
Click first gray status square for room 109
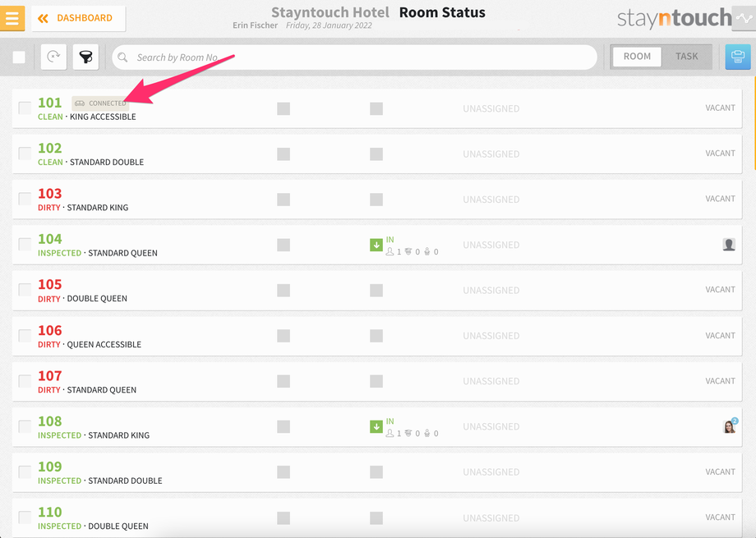coord(283,472)
